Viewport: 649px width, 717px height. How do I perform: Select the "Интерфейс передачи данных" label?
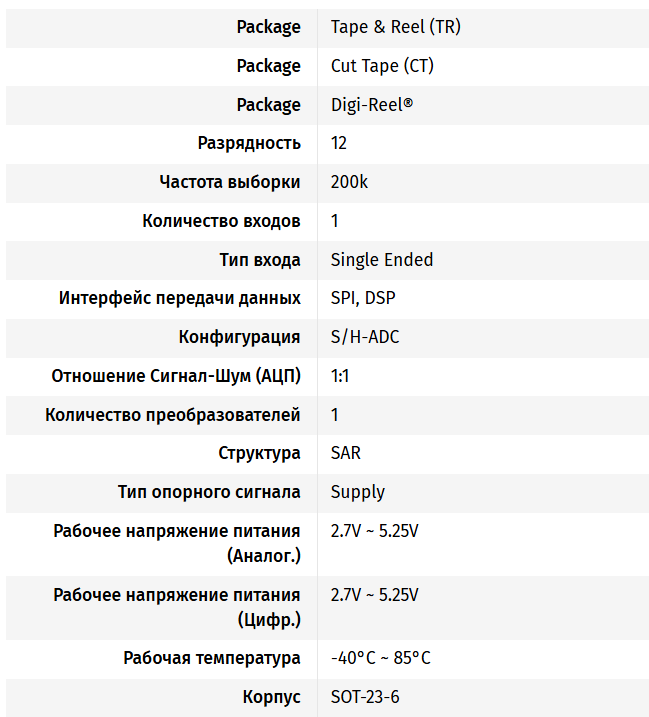point(180,298)
